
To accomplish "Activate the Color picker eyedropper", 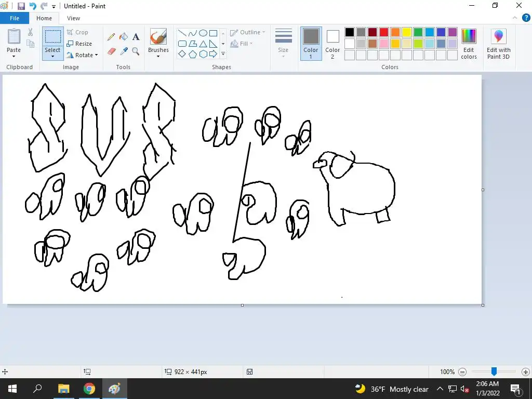I will click(x=124, y=51).
